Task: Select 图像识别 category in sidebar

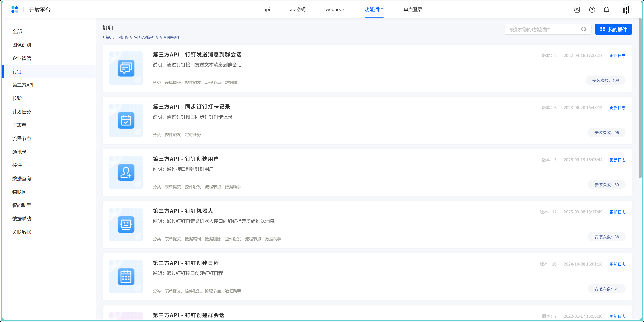Action: 22,45
